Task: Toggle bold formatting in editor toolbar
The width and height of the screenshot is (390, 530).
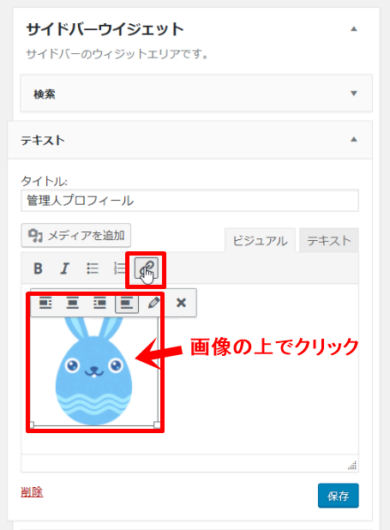Action: [x=38, y=269]
